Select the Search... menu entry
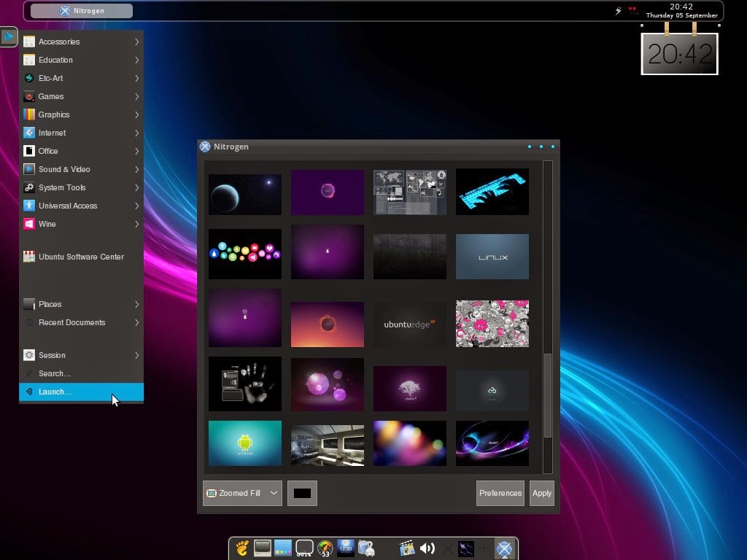 pos(81,373)
